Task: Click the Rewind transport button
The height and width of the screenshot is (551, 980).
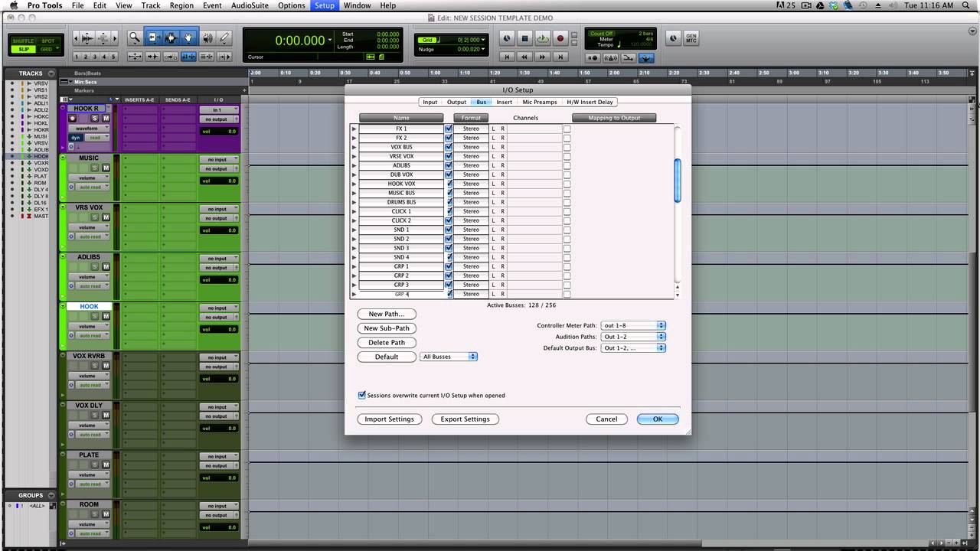Action: 524,57
